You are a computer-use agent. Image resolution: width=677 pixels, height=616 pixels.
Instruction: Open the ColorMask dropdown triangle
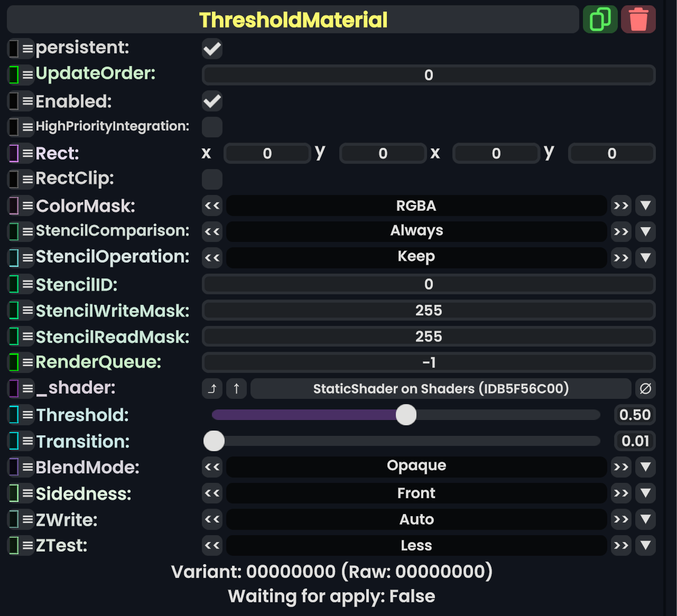coord(645,206)
